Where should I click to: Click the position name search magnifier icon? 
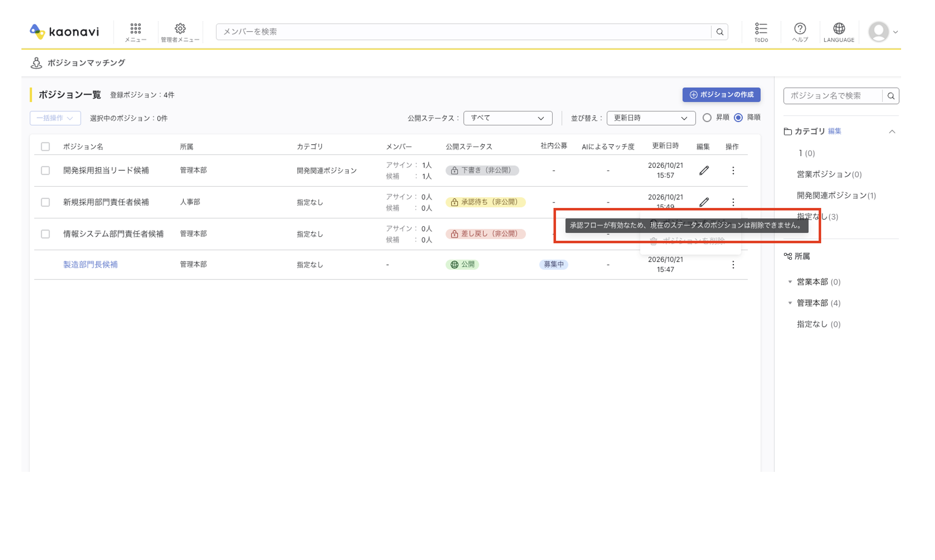coord(890,96)
